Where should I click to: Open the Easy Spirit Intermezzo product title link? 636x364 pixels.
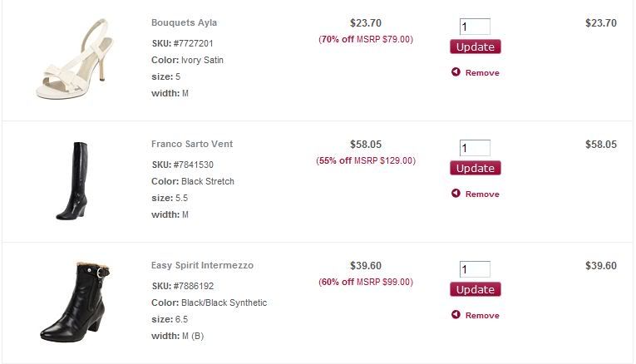pyautogui.click(x=202, y=265)
